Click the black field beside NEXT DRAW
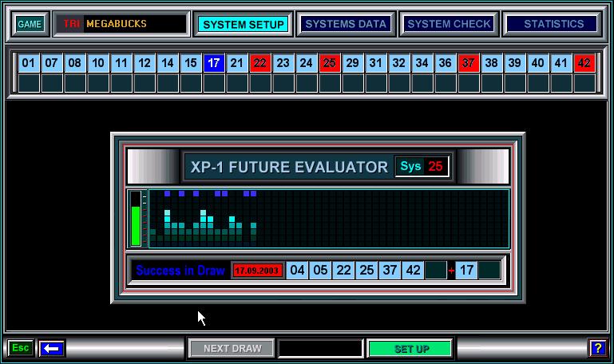The image size is (614, 364). click(320, 348)
